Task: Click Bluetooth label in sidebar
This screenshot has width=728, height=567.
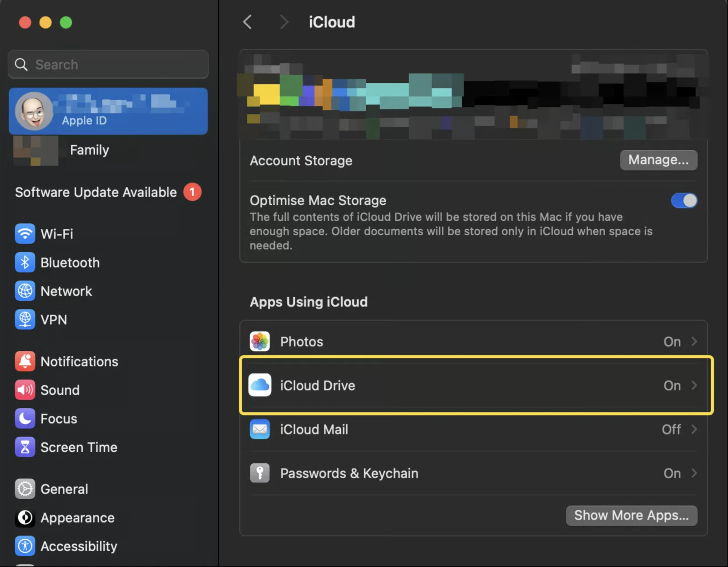Action: tap(70, 263)
